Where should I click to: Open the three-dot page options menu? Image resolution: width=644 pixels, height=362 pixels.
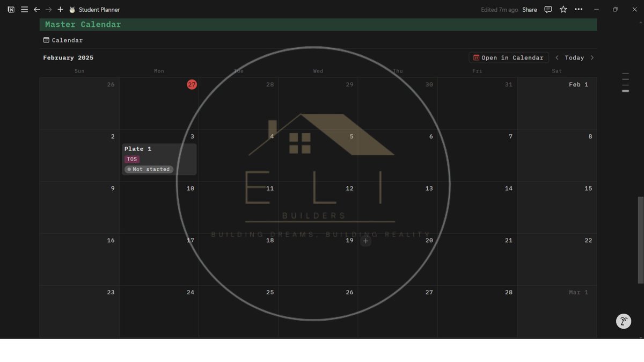[x=578, y=10]
